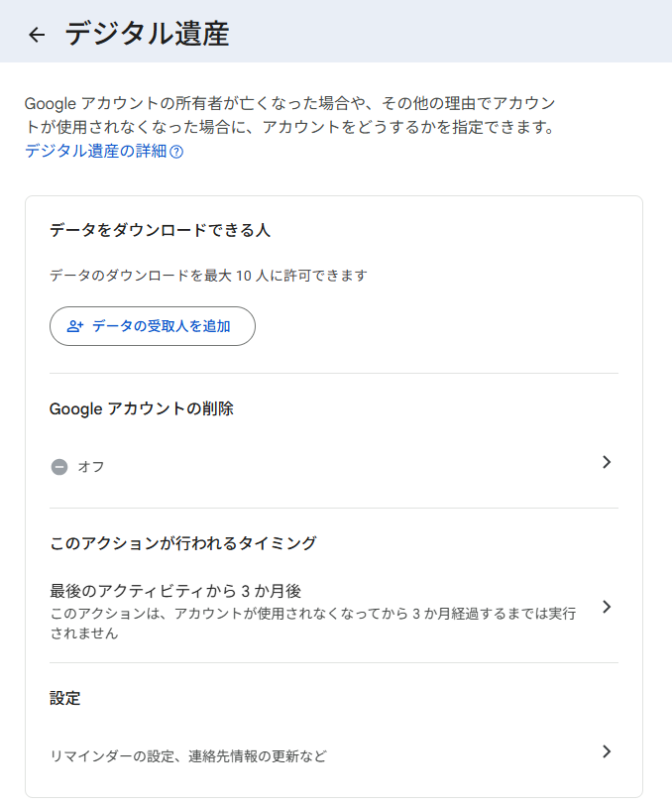
Task: Click the デジタル遺産 page title
Action: tap(147, 35)
